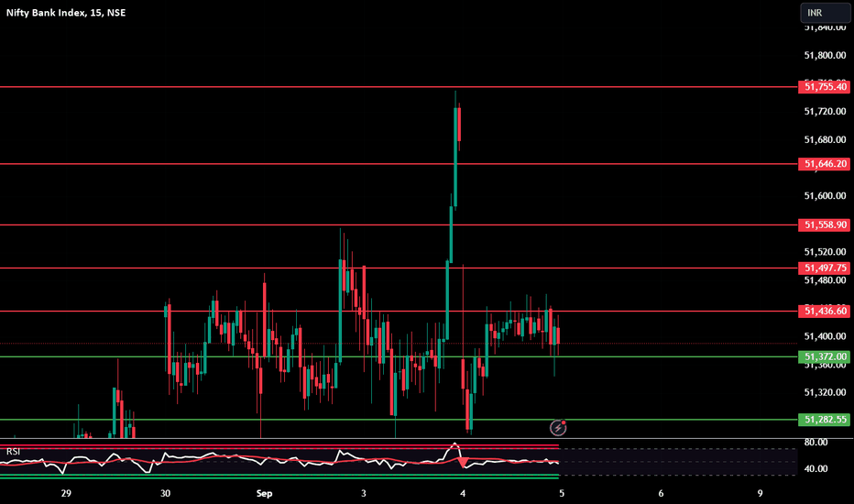Click date 3 on the time axis
This screenshot has height=504, width=854.
363,494
